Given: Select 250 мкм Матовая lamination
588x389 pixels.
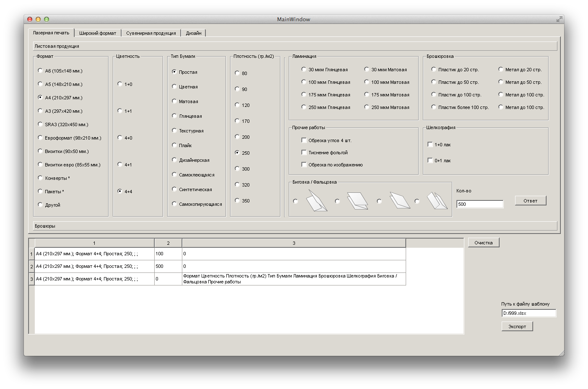Looking at the screenshot, I should (387, 107).
